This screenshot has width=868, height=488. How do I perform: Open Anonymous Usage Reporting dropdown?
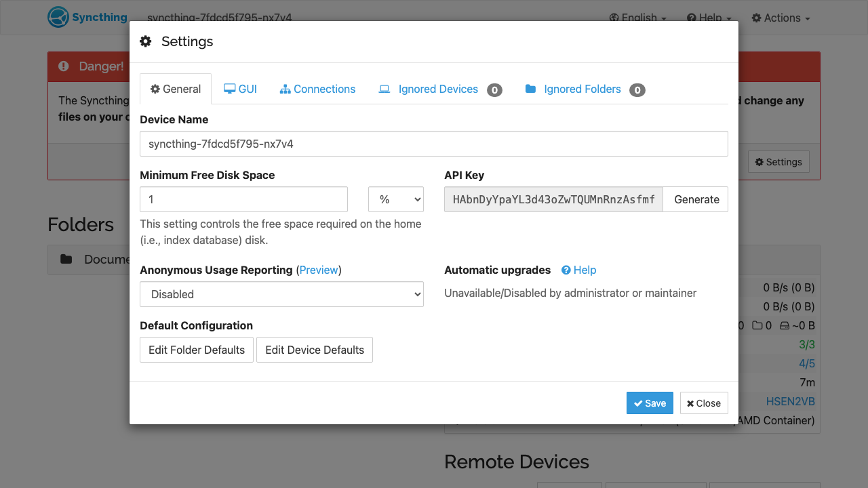(281, 294)
